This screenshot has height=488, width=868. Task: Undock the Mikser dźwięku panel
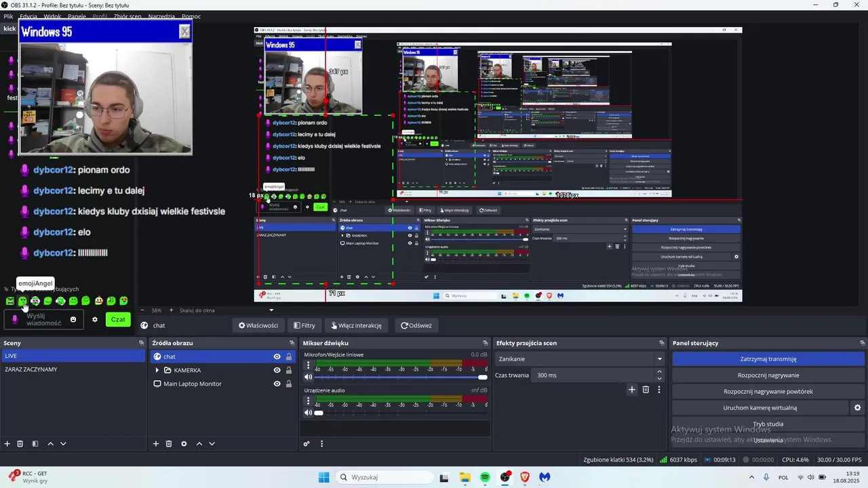(485, 343)
